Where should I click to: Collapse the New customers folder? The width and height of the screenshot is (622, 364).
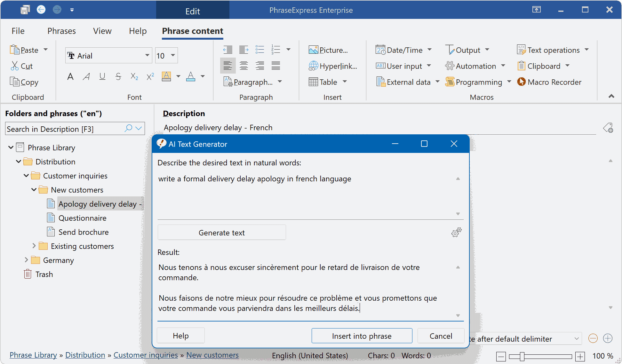[x=34, y=189]
